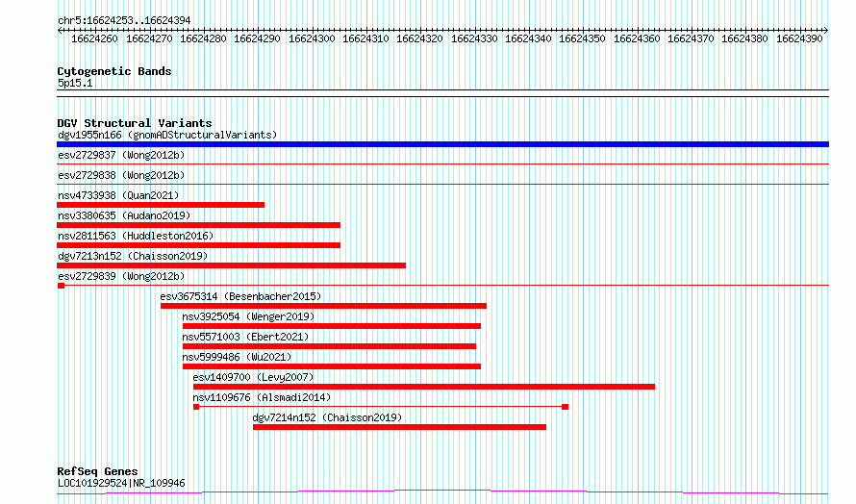
Task: Click the blue dgv1955n166 variant bar
Action: pyautogui.click(x=442, y=144)
